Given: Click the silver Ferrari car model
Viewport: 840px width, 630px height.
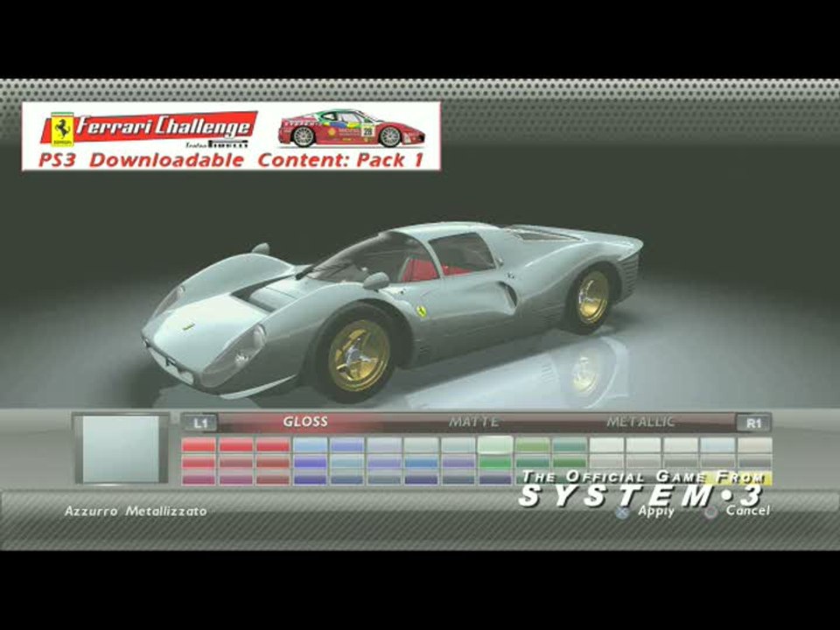Looking at the screenshot, I should click(x=392, y=311).
